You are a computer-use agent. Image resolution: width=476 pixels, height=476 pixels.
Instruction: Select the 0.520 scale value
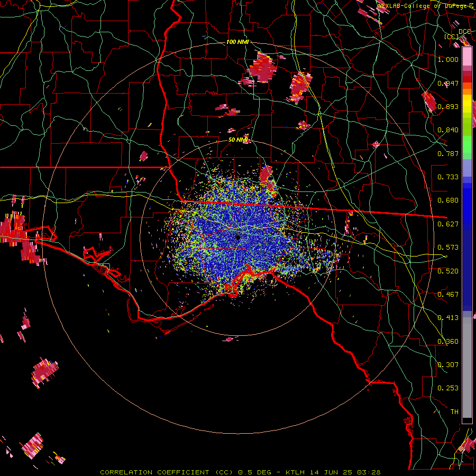pyautogui.click(x=448, y=271)
